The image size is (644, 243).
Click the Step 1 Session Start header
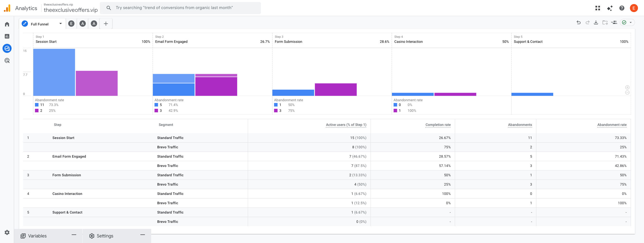click(x=93, y=40)
